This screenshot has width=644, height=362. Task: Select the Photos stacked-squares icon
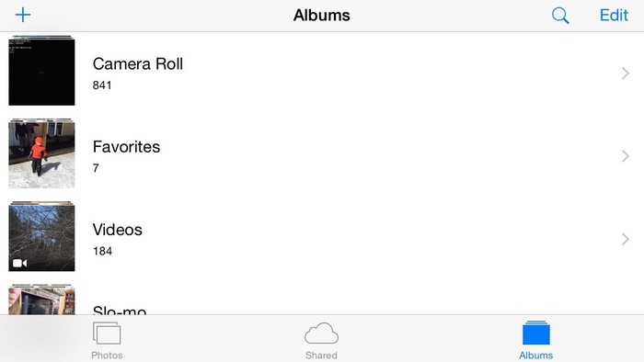click(x=107, y=334)
